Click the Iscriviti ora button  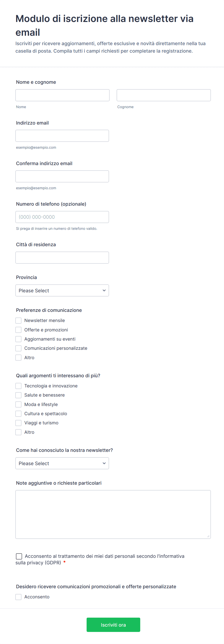[113, 625]
